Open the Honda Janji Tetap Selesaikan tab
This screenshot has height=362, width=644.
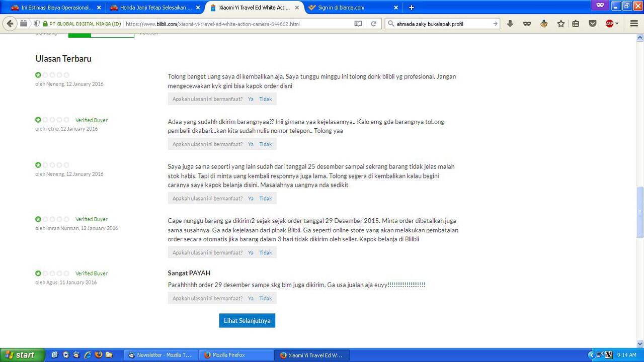click(155, 8)
